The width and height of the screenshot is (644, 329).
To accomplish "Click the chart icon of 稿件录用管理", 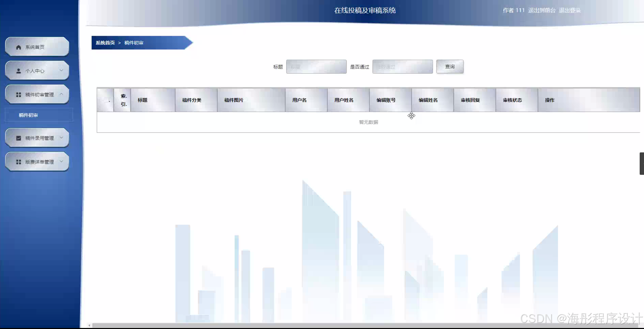I will 18,138.
